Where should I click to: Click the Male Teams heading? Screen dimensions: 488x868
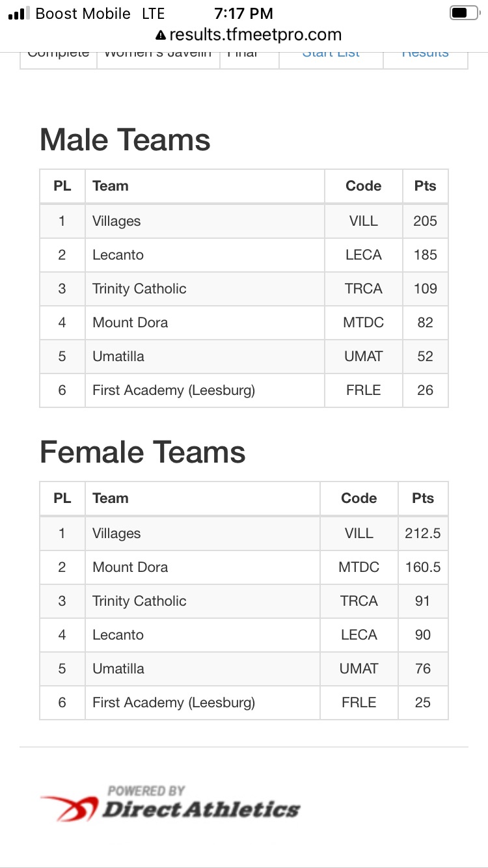pos(124,139)
